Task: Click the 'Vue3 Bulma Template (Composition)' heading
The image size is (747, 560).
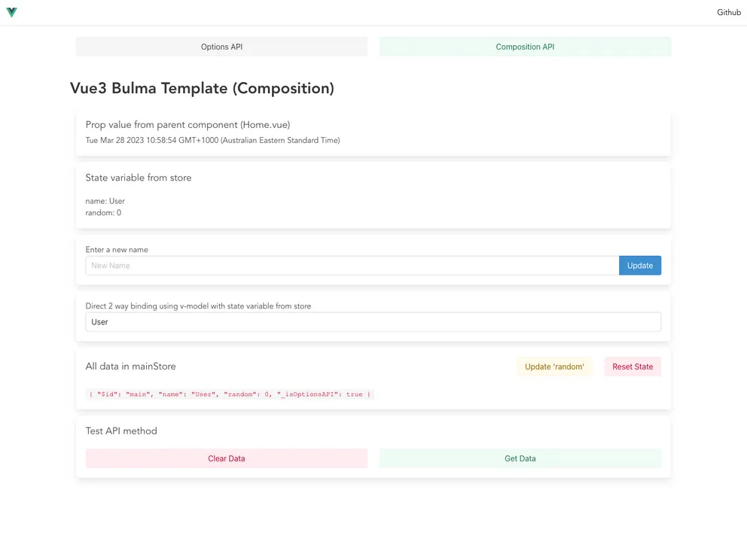Action: 200,88
